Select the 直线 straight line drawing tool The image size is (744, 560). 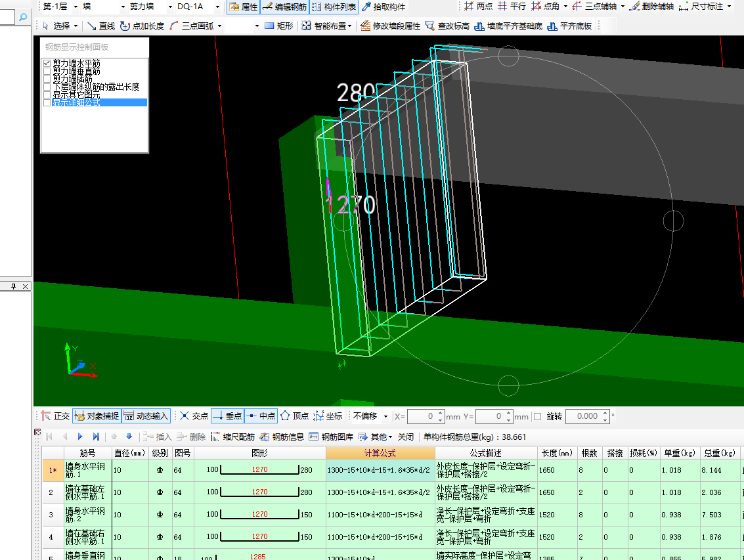point(101,26)
